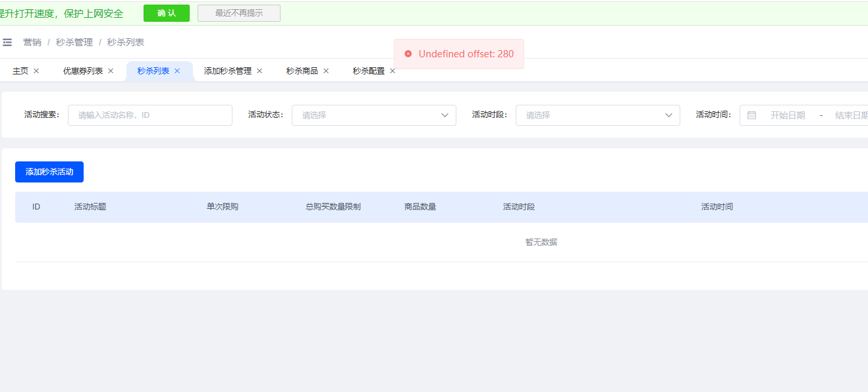Click the Undefined offset: 280 error message
The height and width of the screenshot is (392, 868).
pos(466,54)
